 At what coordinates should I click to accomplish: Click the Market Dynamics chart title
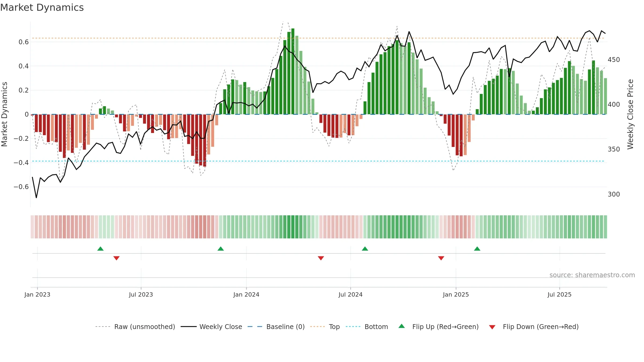[42, 8]
